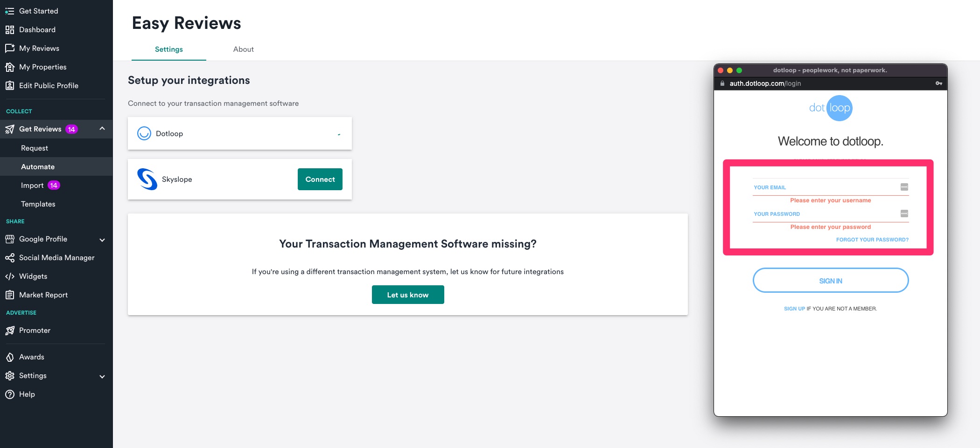This screenshot has height=448, width=980.
Task: Select the Dashboard icon in the sidebar
Action: click(x=10, y=29)
